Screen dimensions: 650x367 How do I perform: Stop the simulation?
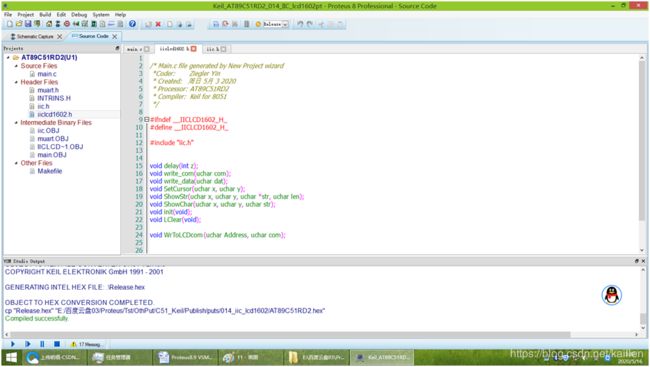tap(57, 344)
